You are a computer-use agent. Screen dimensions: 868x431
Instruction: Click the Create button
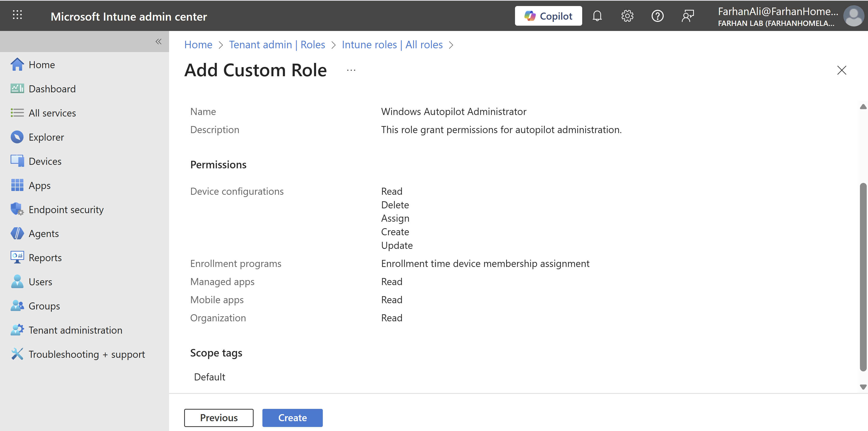click(x=292, y=417)
